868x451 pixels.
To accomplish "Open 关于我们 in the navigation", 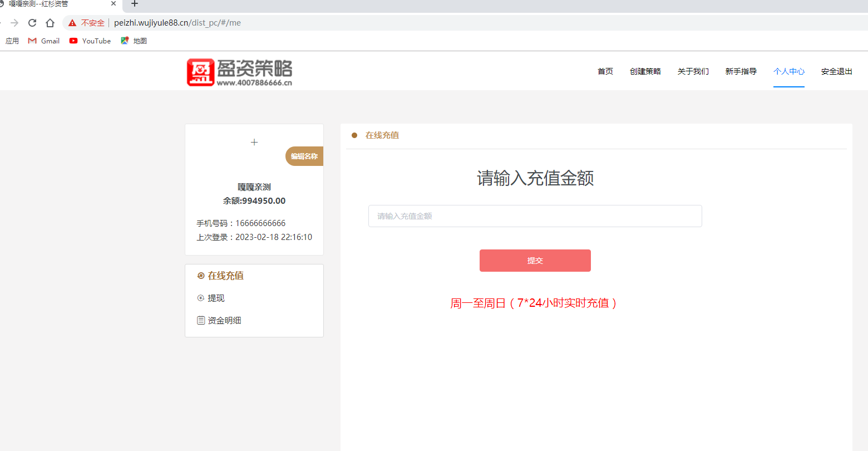I will click(693, 71).
